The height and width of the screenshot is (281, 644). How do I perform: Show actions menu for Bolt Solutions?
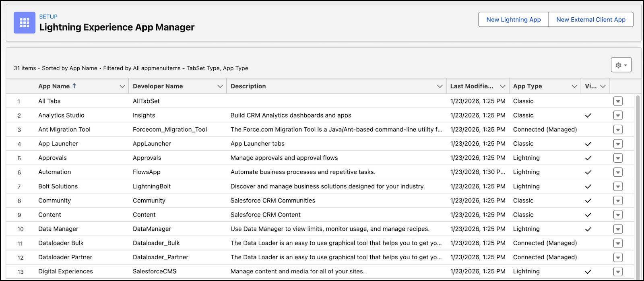click(618, 186)
